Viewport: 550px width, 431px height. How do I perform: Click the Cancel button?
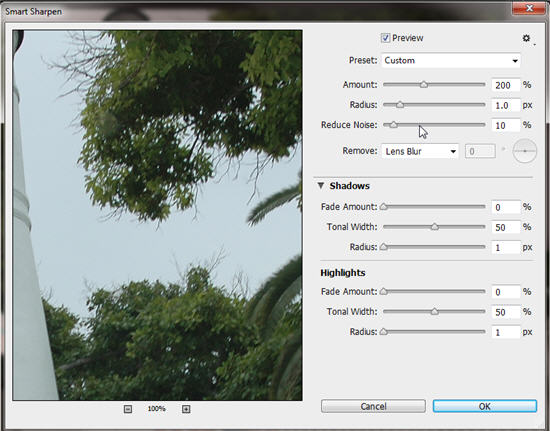tap(373, 406)
